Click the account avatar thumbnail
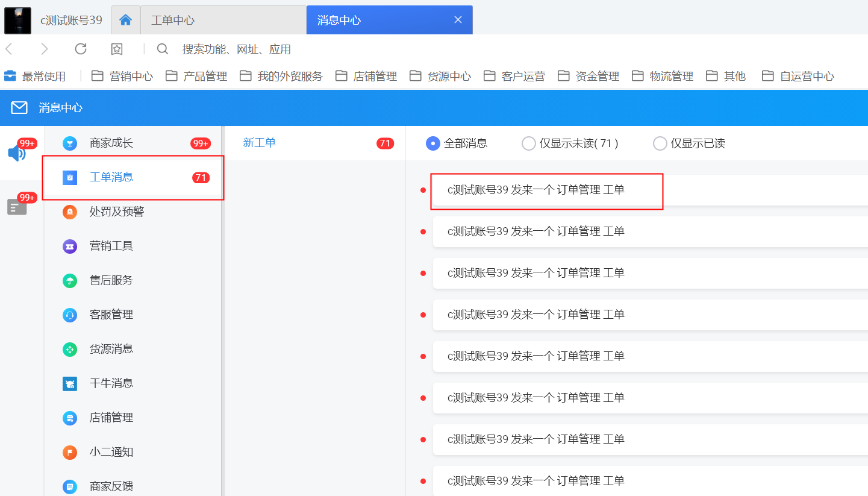Viewport: 868px width, 496px height. pos(18,20)
